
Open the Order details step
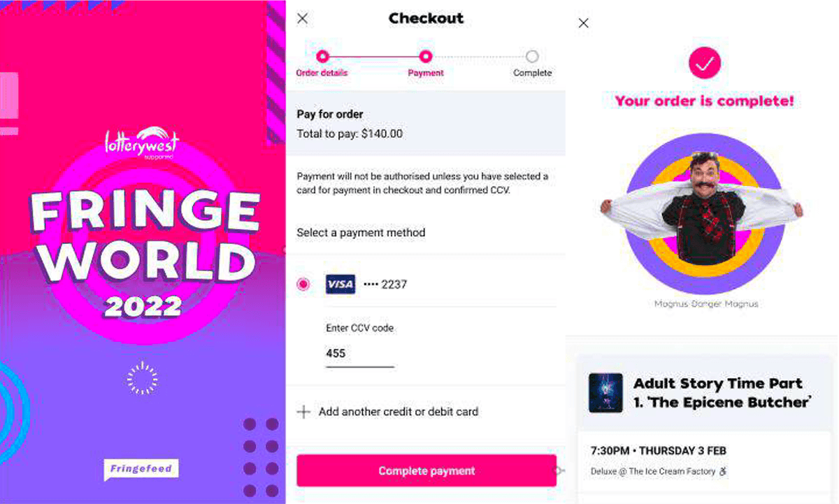tap(321, 72)
